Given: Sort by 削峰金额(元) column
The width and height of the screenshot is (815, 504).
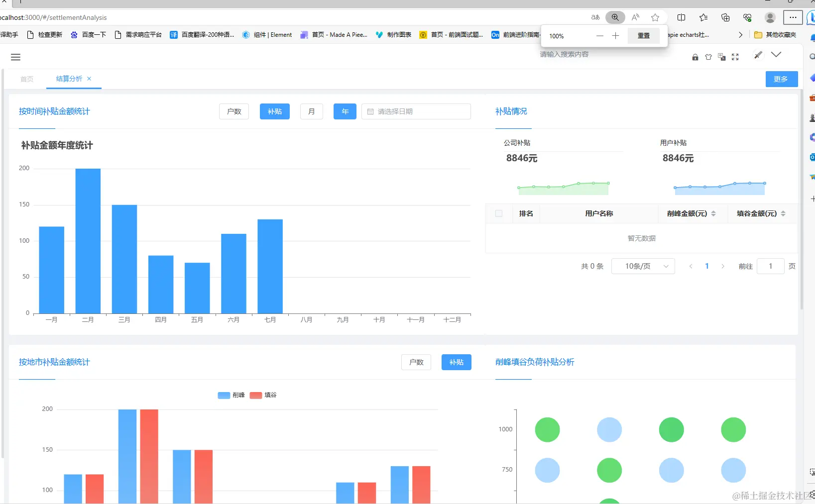Looking at the screenshot, I should 713,213.
